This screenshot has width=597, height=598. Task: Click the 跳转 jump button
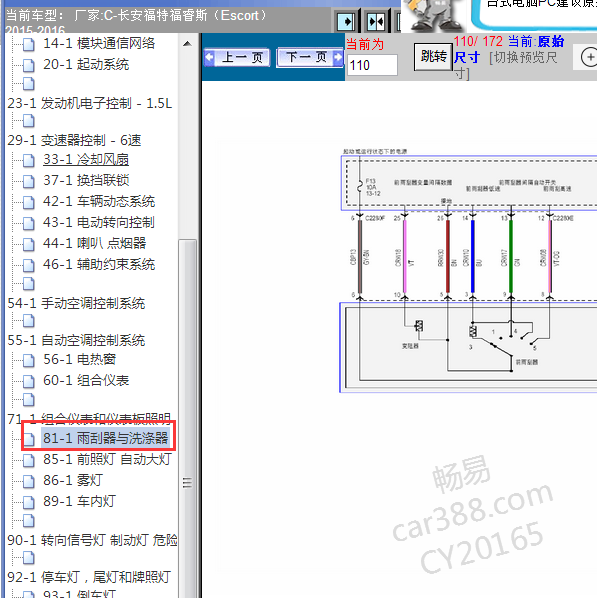pyautogui.click(x=433, y=57)
